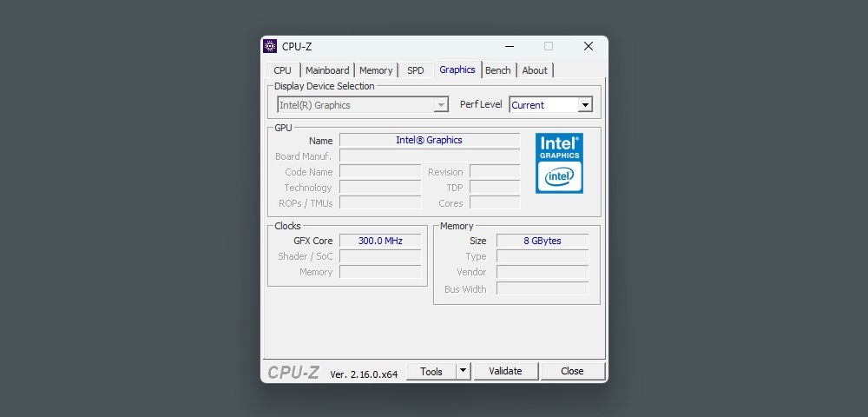Switch to the CPU tab

point(283,70)
